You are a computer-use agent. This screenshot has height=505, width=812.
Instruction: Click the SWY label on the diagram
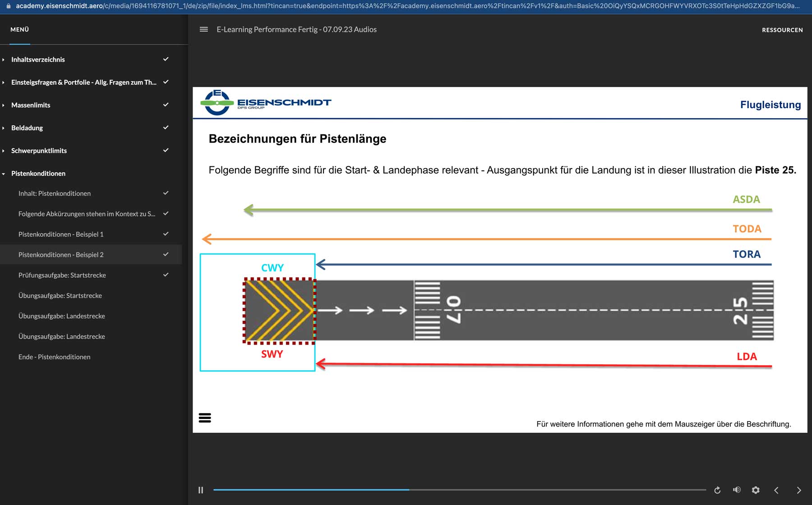[x=272, y=354]
